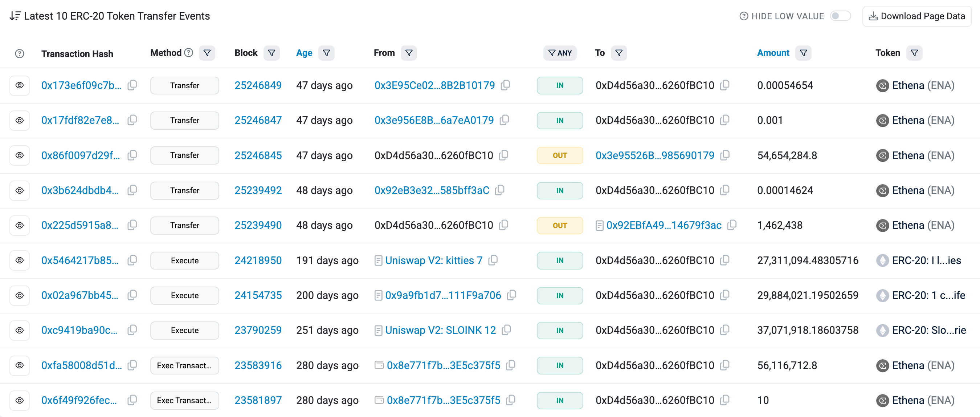980x417 pixels.
Task: Open the Amount column filter
Action: [804, 53]
